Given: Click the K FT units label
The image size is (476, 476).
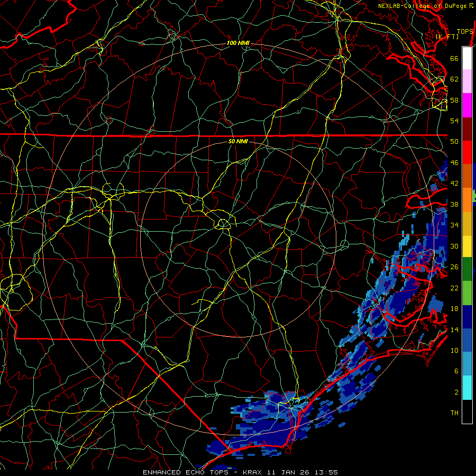Looking at the screenshot, I should click(x=447, y=37).
